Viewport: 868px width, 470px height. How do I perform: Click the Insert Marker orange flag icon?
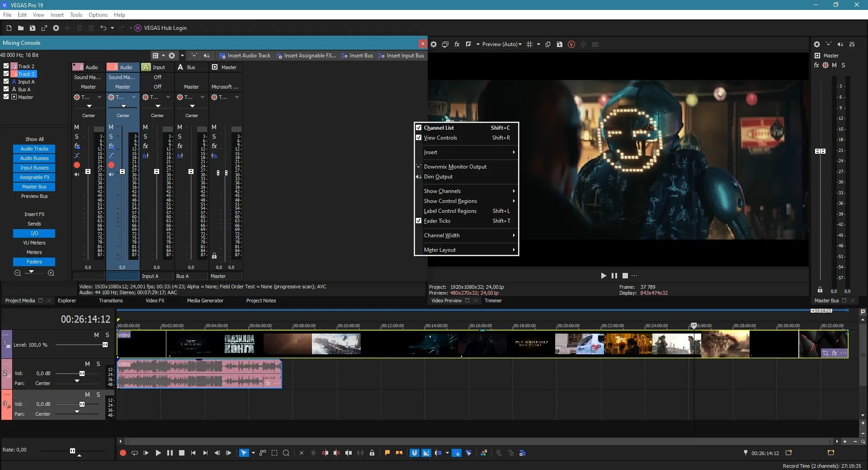point(387,453)
